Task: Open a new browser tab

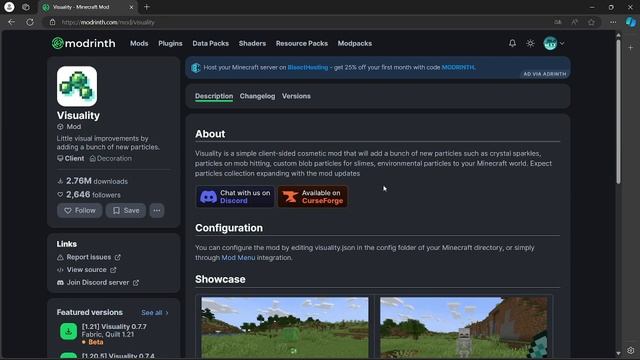Action: tap(147, 7)
